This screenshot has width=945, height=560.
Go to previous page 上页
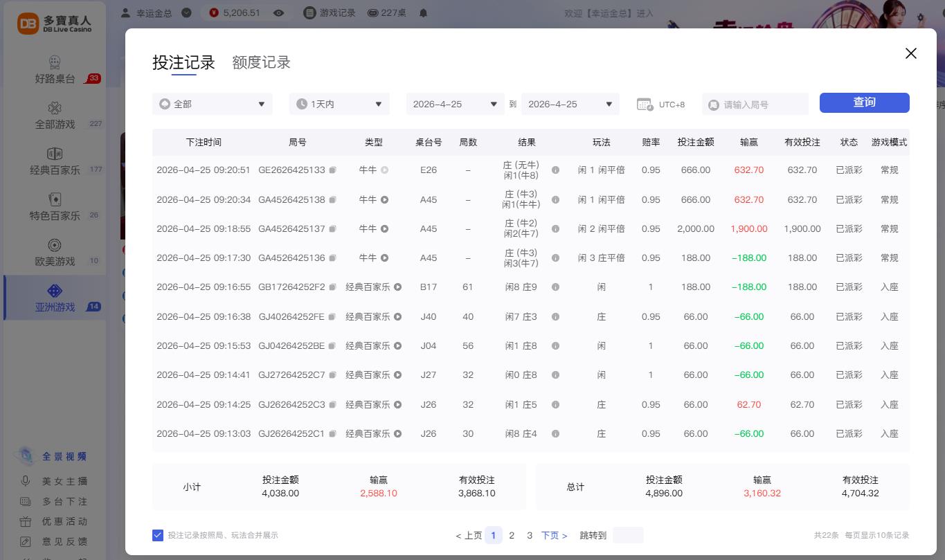469,535
